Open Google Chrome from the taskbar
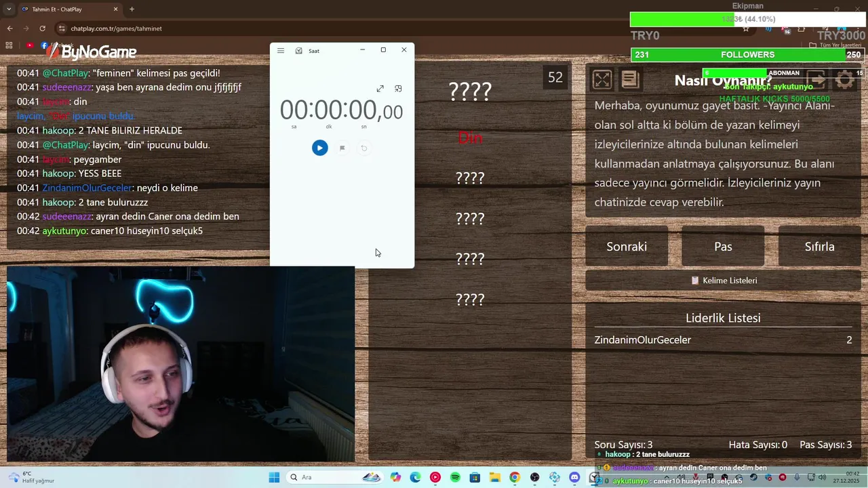 pos(515,477)
